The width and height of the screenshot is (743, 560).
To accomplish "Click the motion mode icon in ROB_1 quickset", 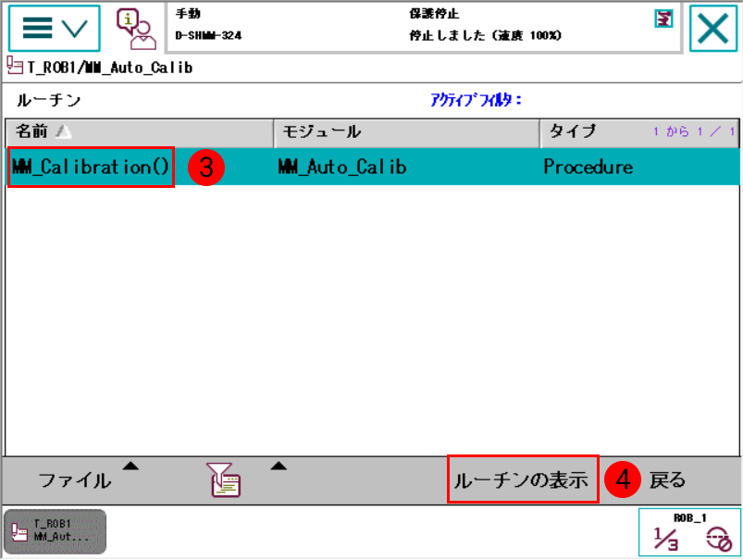I will tap(719, 539).
